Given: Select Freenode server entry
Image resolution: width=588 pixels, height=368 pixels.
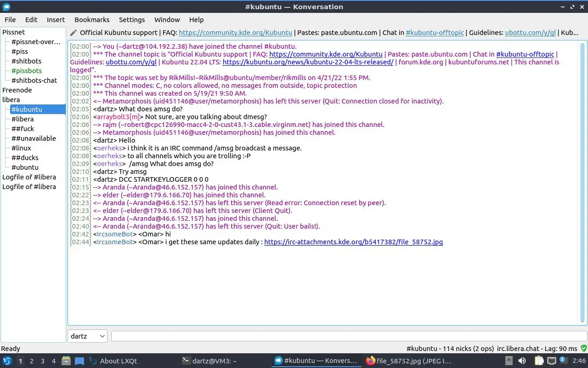Looking at the screenshot, I should tap(17, 90).
